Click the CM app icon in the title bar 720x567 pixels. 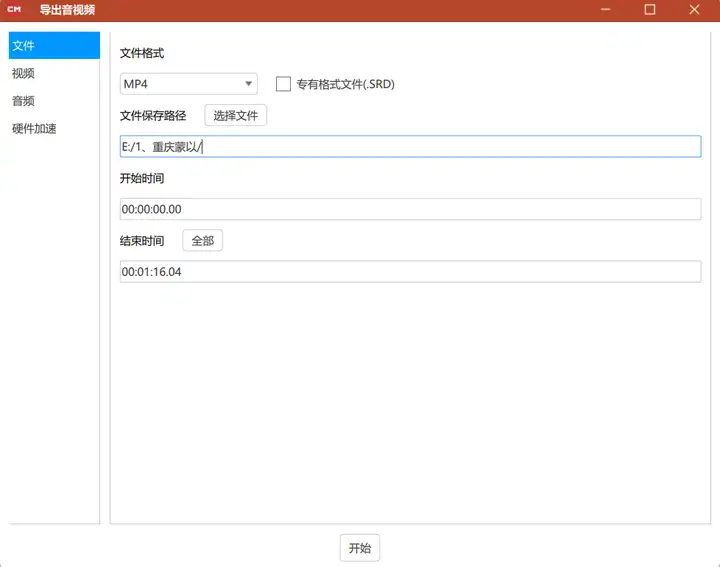14,9
